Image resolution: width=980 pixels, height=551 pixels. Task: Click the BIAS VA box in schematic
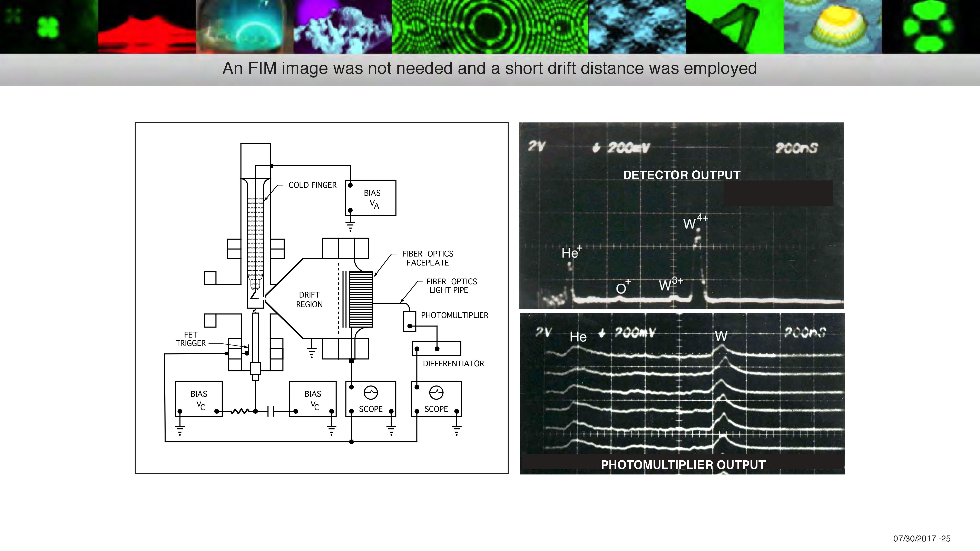371,198
